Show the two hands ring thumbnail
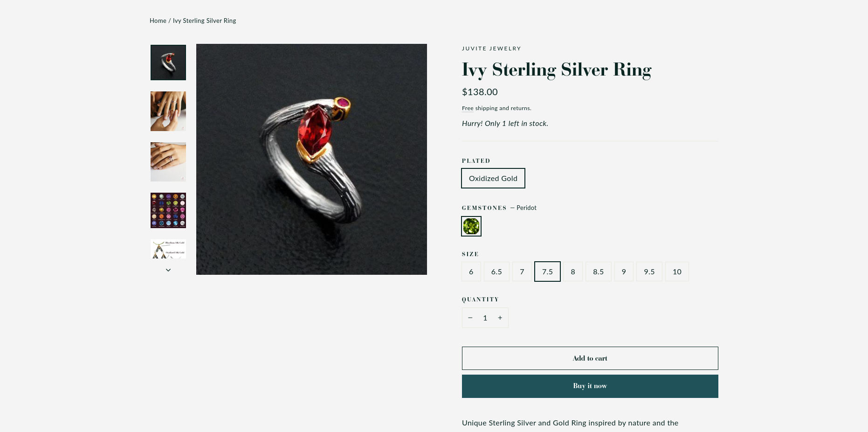 click(168, 111)
